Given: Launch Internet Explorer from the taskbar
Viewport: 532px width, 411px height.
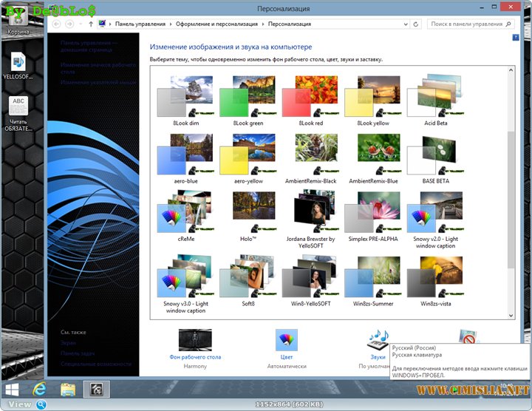Looking at the screenshot, I should pyautogui.click(x=39, y=388).
